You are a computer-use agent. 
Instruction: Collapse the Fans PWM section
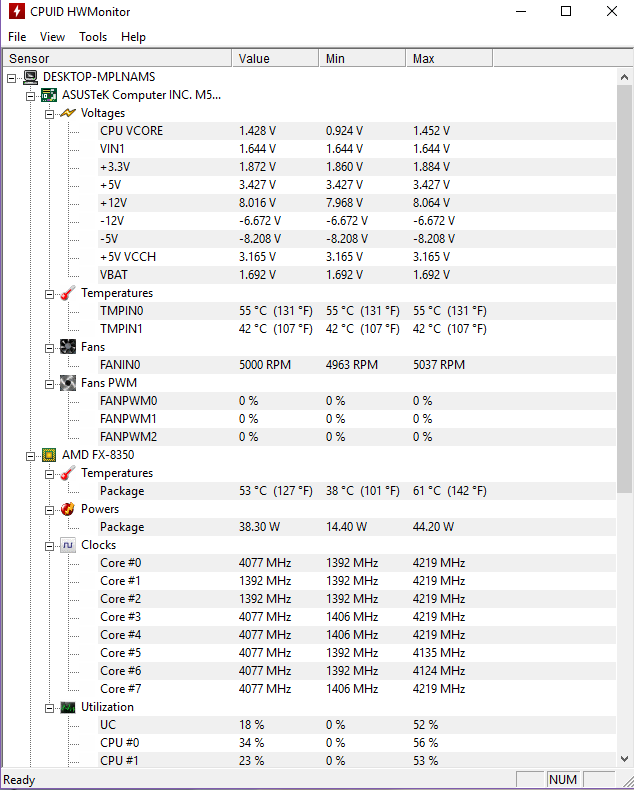[49, 384]
